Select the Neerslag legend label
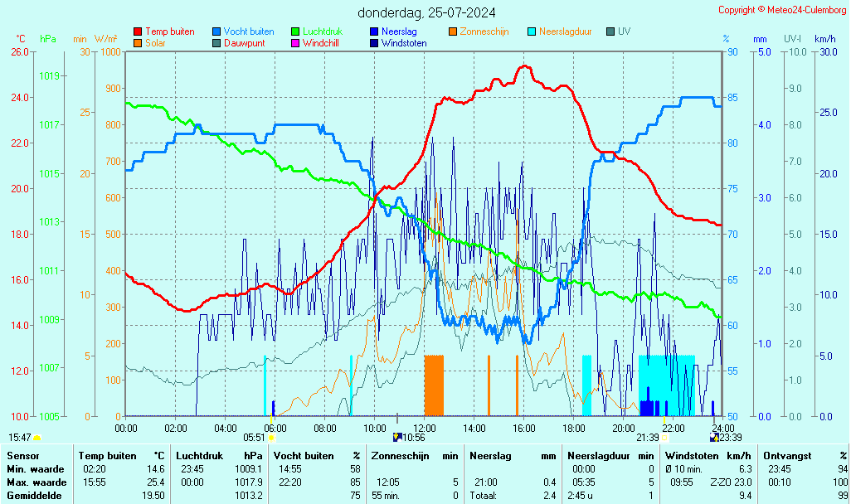Screen dimensions: 851x504 click(398, 31)
